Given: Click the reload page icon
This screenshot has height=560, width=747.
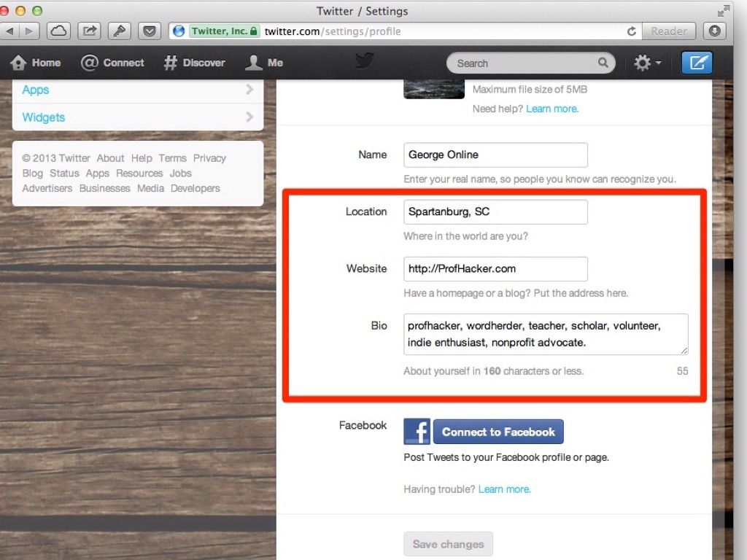Looking at the screenshot, I should point(632,31).
